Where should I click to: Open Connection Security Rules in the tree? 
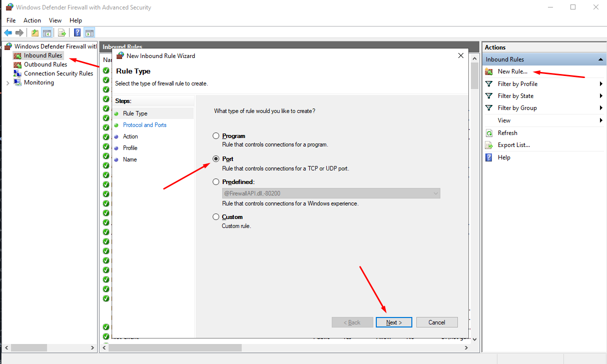tap(59, 73)
